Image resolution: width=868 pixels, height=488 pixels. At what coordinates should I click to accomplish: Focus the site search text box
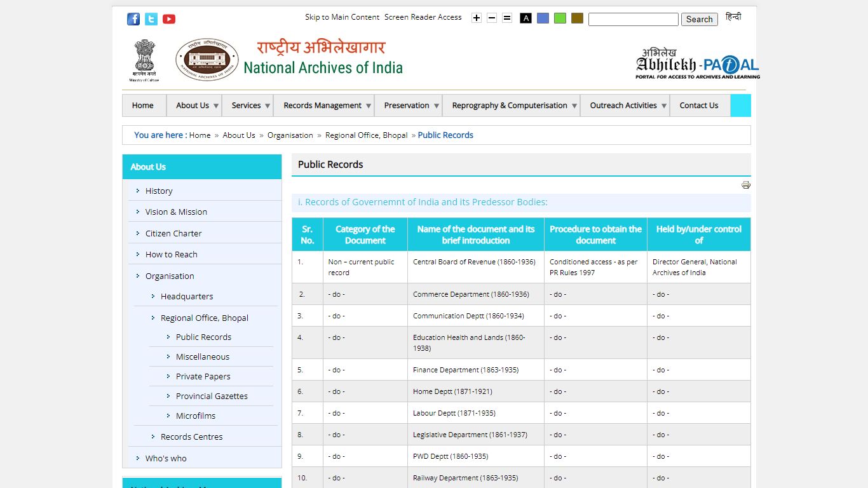click(x=634, y=19)
